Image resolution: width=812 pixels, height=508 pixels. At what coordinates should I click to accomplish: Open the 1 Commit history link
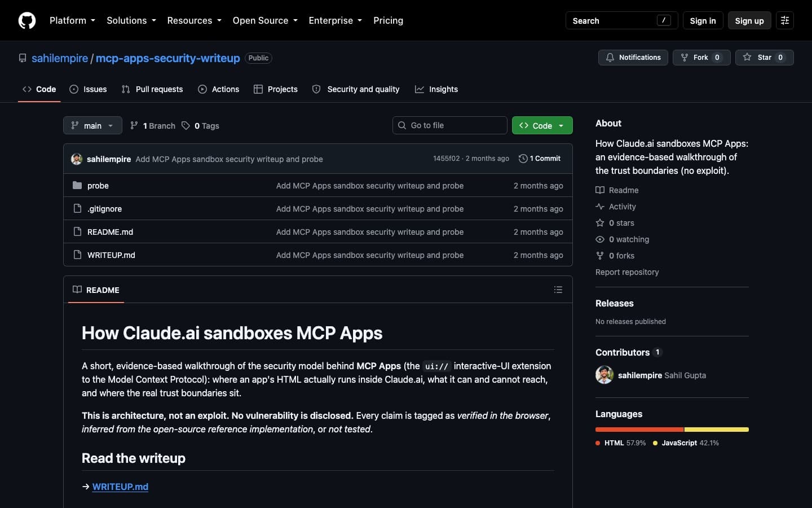coord(540,159)
